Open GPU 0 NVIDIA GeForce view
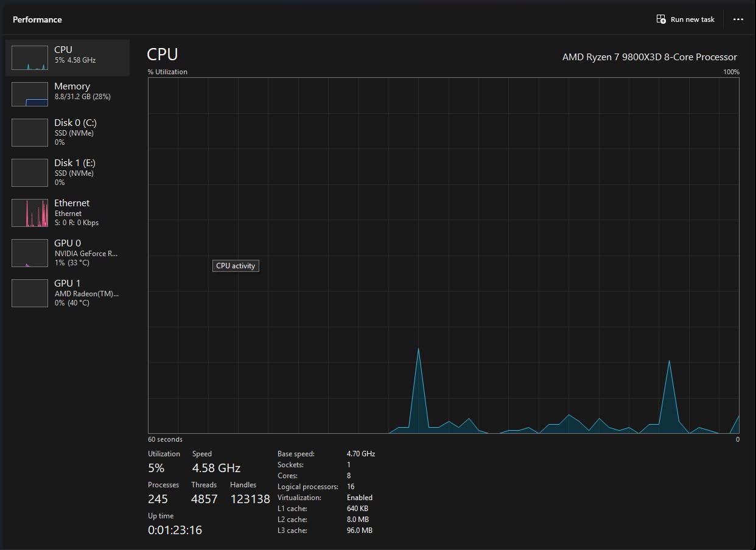This screenshot has height=550, width=756. coord(68,252)
